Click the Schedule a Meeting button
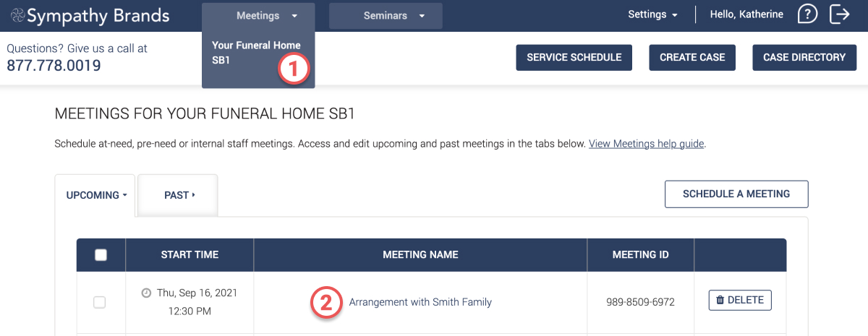868x336 pixels. pyautogui.click(x=736, y=194)
